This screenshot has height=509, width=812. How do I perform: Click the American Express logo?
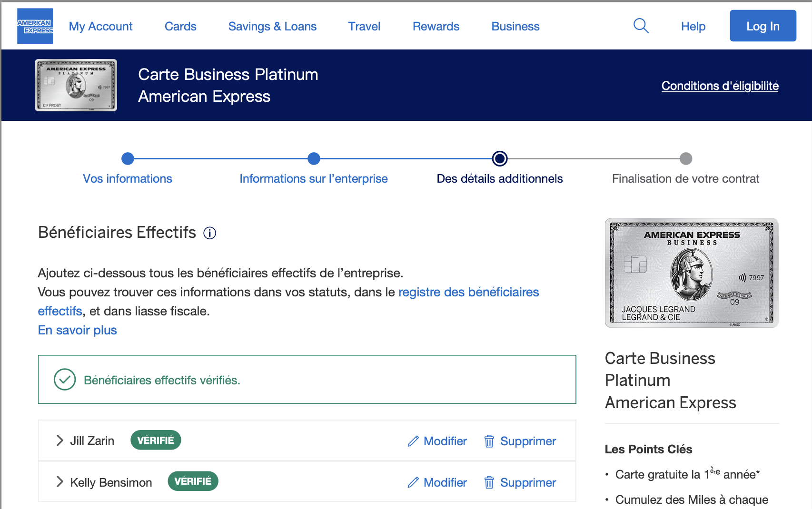(x=35, y=26)
